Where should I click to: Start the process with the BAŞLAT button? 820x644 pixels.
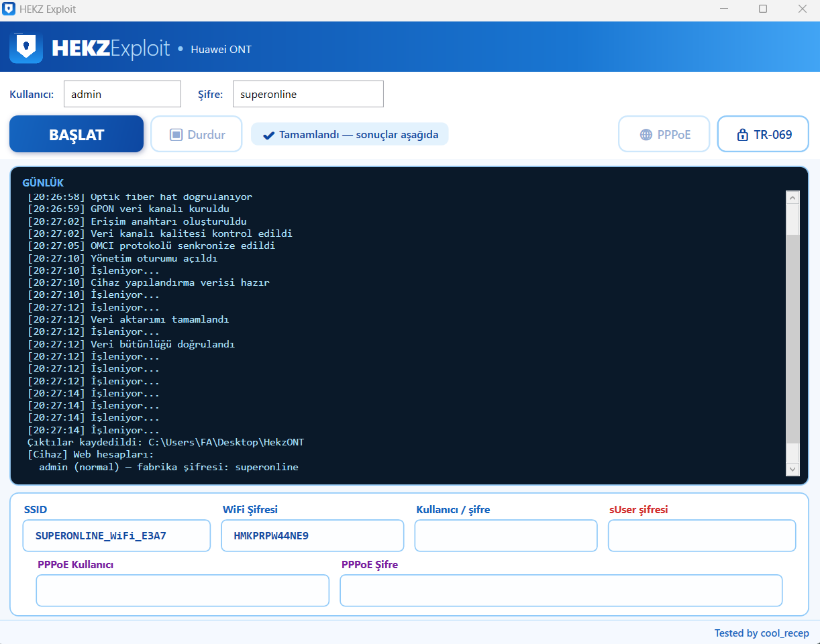point(76,134)
